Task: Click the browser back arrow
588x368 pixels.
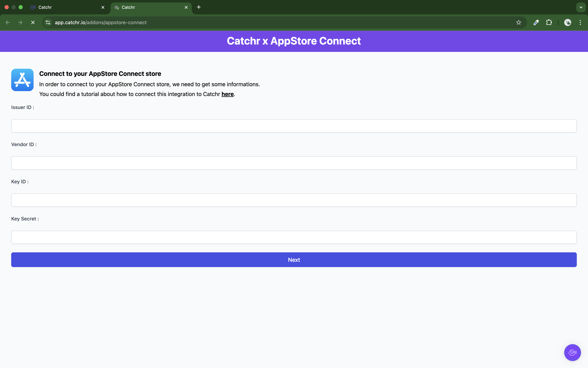Action: [x=8, y=22]
